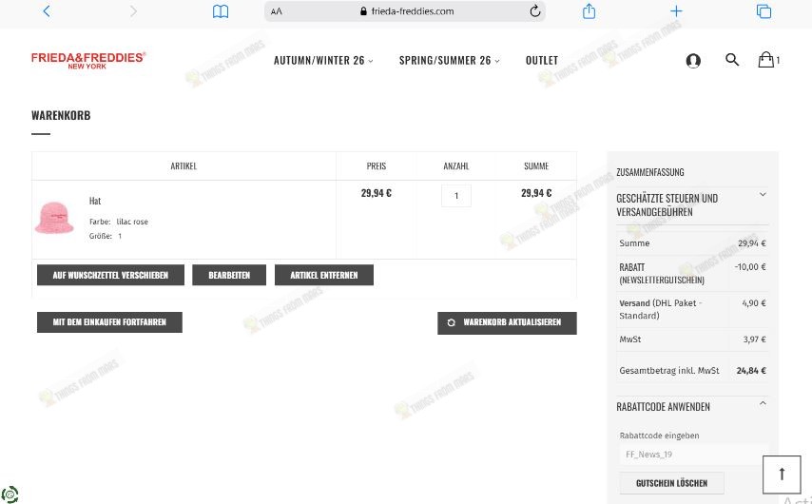The height and width of the screenshot is (504, 812).
Task: Click Warenkorb aktualisieren button
Action: point(507,322)
